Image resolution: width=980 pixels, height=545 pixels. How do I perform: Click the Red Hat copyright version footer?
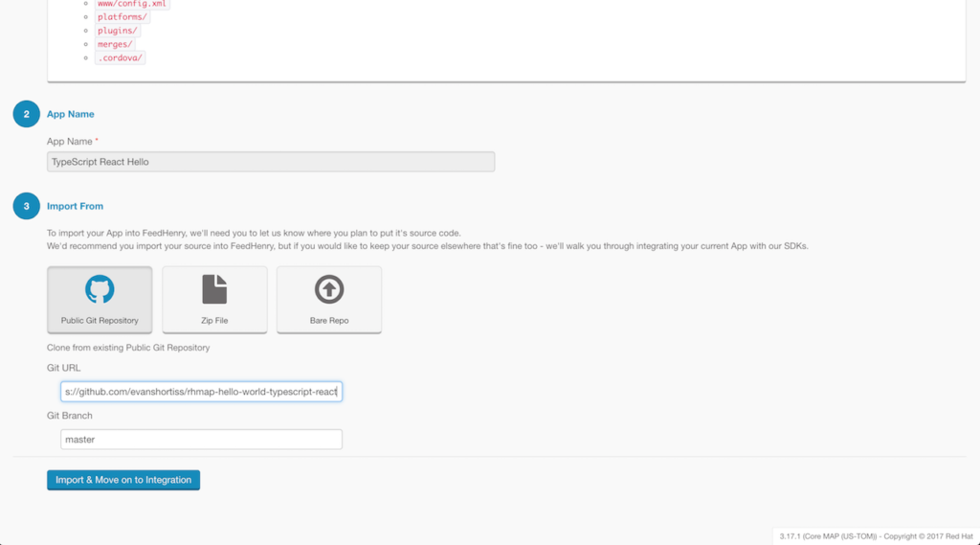click(x=876, y=535)
